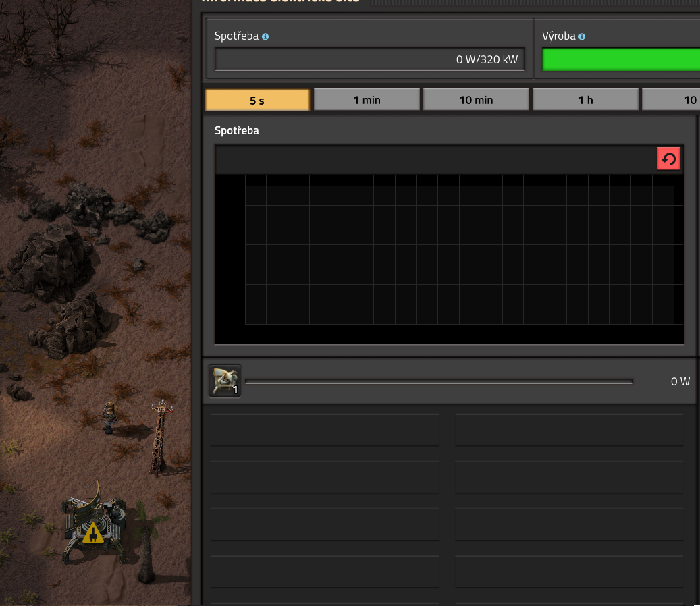Viewport: 700px width, 606px height.
Task: Click inside the consumption graph grid
Action: click(x=459, y=250)
